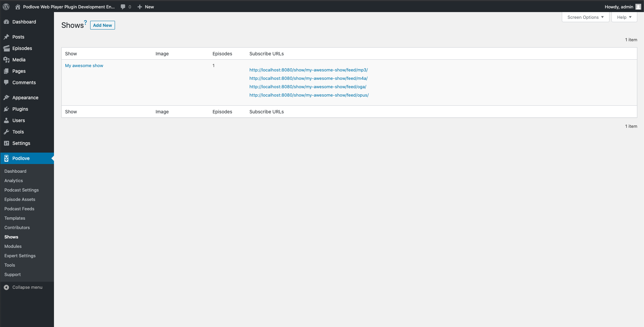Open the Podlove menu item
Viewport: 644px width, 327px height.
point(27,158)
